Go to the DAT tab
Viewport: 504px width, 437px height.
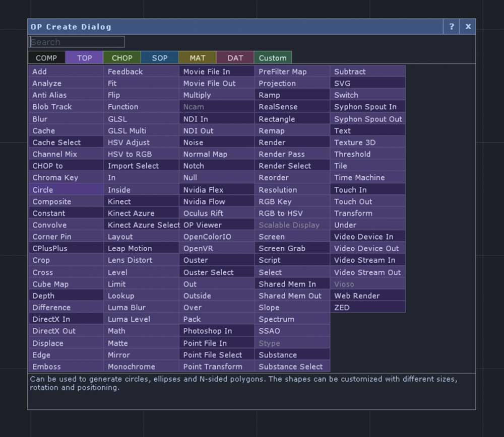(x=235, y=58)
